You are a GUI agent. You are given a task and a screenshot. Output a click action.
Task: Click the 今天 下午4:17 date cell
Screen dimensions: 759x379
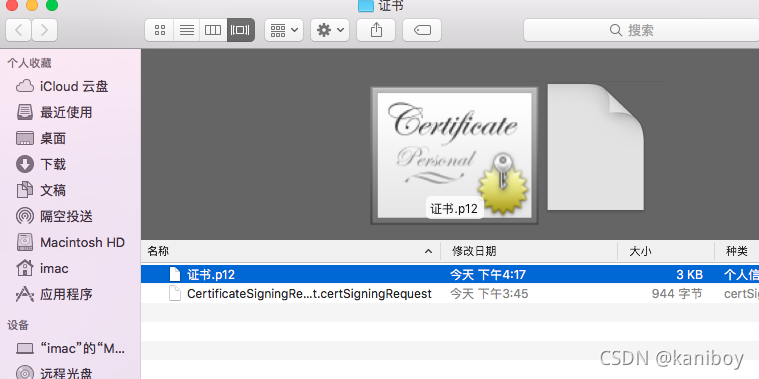pos(488,275)
